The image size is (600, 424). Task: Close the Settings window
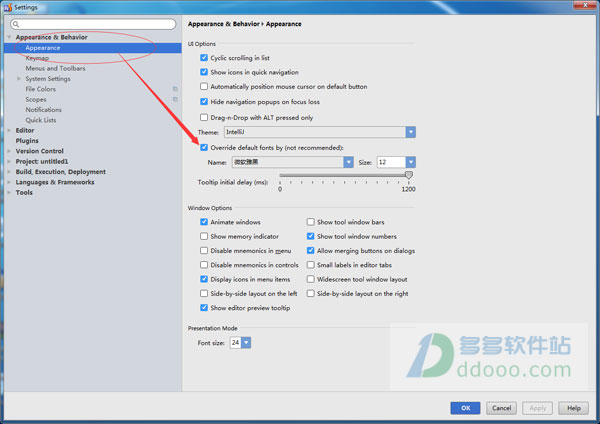click(585, 5)
